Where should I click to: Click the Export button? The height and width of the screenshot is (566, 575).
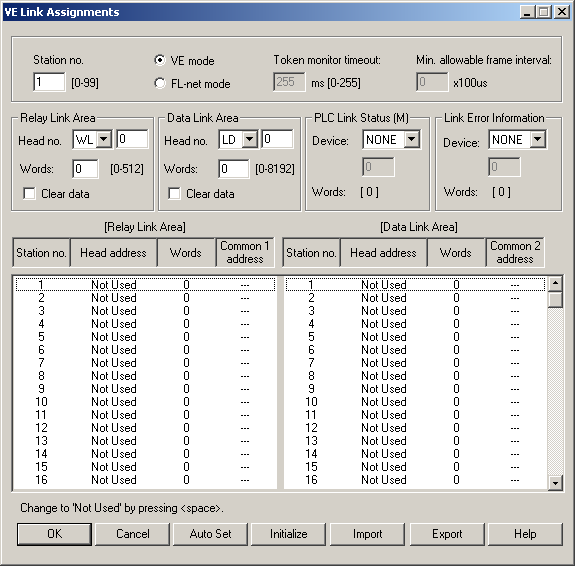coord(447,534)
